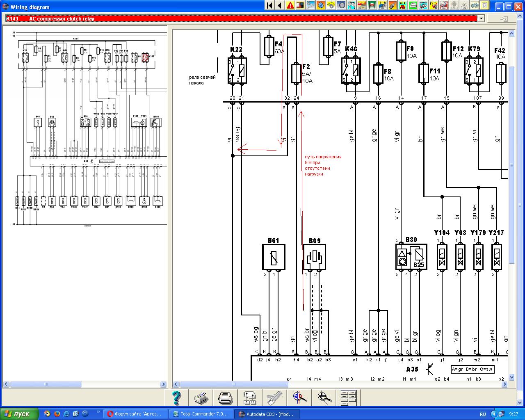
Task: Launch Firefox from the quick launch bar
Action: point(57,414)
